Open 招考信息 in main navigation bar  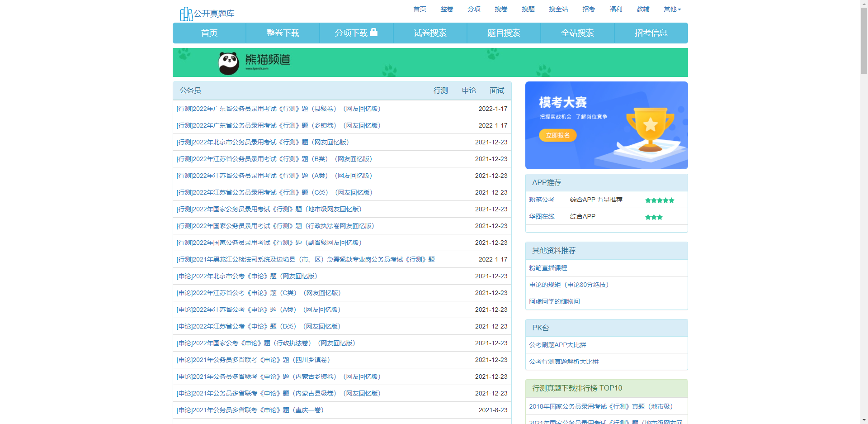click(651, 33)
